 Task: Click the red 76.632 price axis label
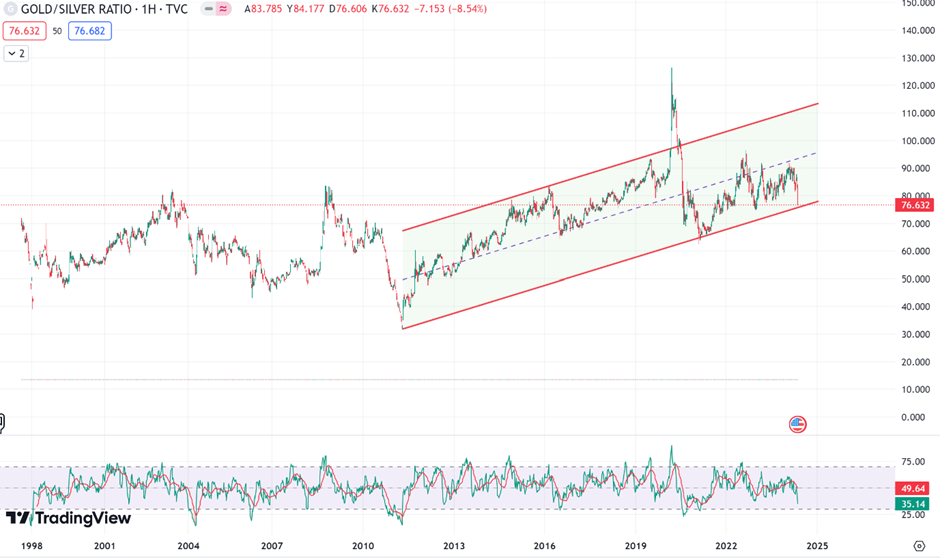tap(916, 205)
